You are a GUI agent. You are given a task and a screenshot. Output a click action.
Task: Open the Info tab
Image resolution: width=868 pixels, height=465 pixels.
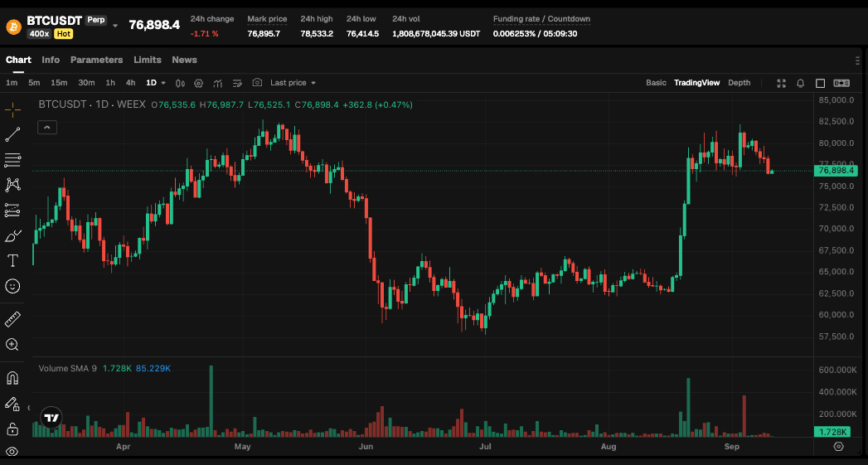[51, 60]
